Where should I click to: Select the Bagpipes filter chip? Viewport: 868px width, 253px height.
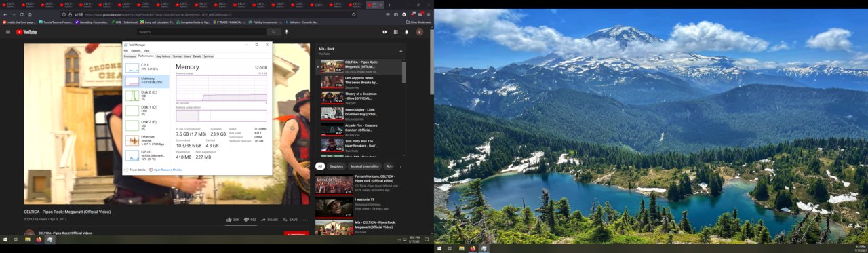[x=336, y=166]
